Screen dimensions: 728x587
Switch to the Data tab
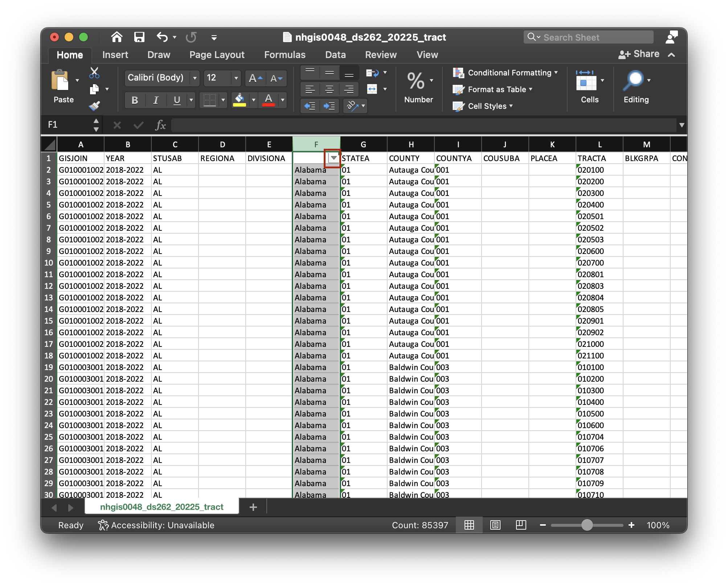[x=335, y=55]
